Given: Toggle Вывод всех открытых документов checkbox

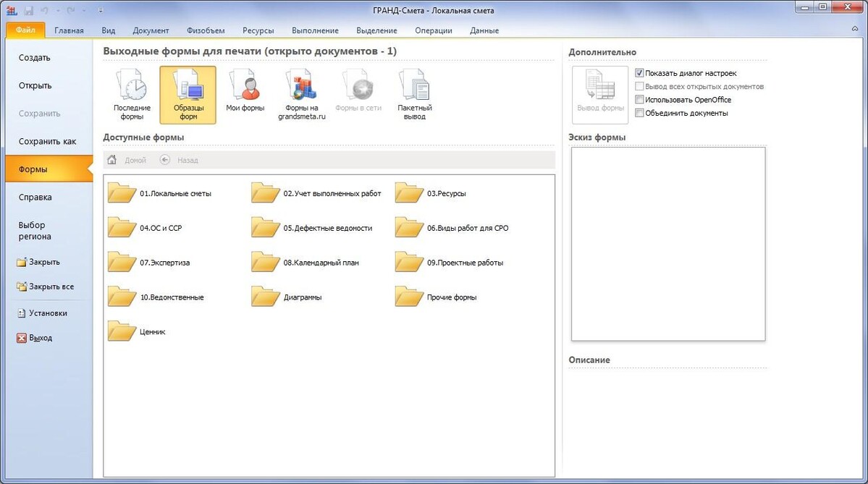Looking at the screenshot, I should [639, 86].
